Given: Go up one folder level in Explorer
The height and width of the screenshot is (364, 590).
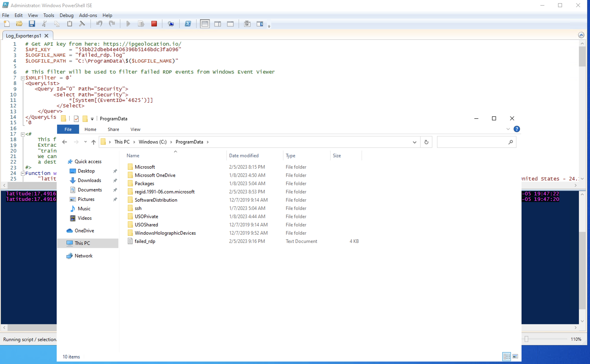Looking at the screenshot, I should (x=94, y=142).
